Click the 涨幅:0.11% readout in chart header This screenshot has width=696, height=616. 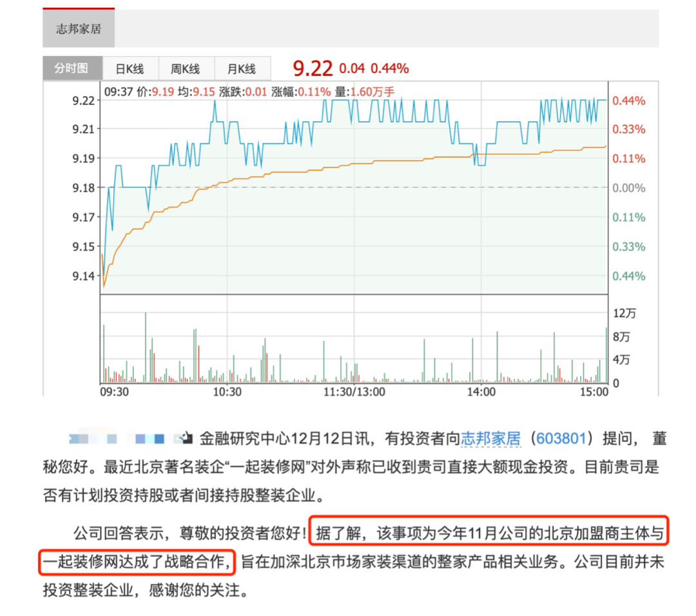301,92
